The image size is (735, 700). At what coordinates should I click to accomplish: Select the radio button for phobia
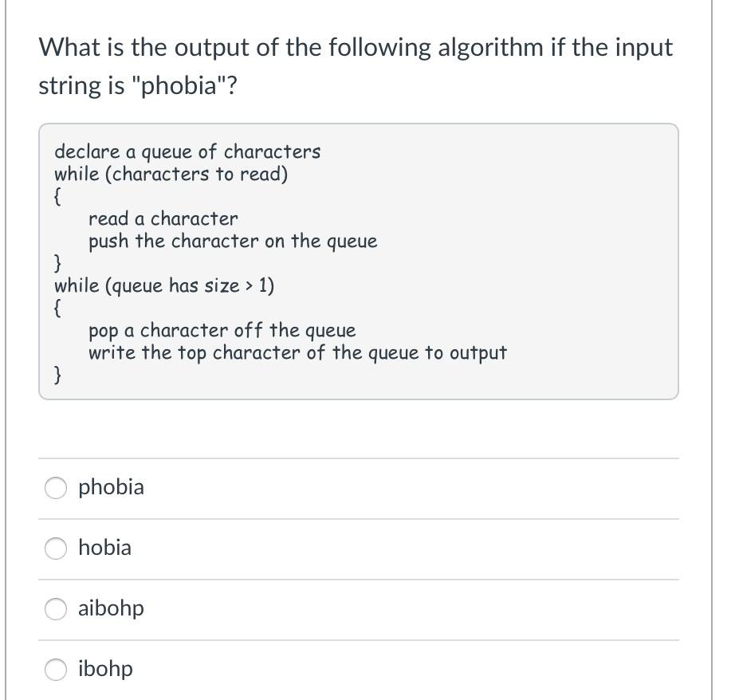(55, 488)
